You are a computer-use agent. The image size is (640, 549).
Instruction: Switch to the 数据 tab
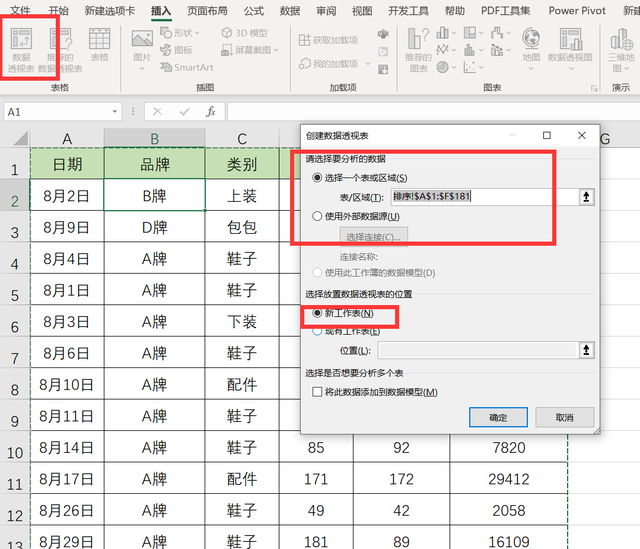click(x=290, y=11)
